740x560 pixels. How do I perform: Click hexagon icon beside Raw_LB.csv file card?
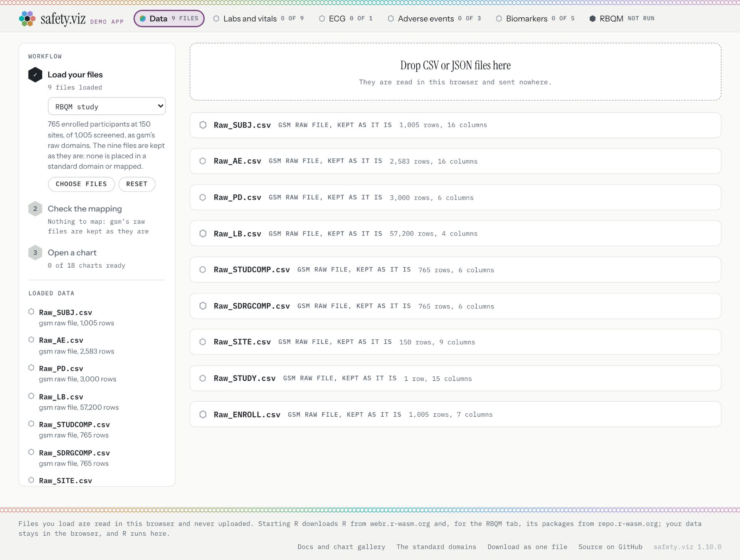click(203, 233)
